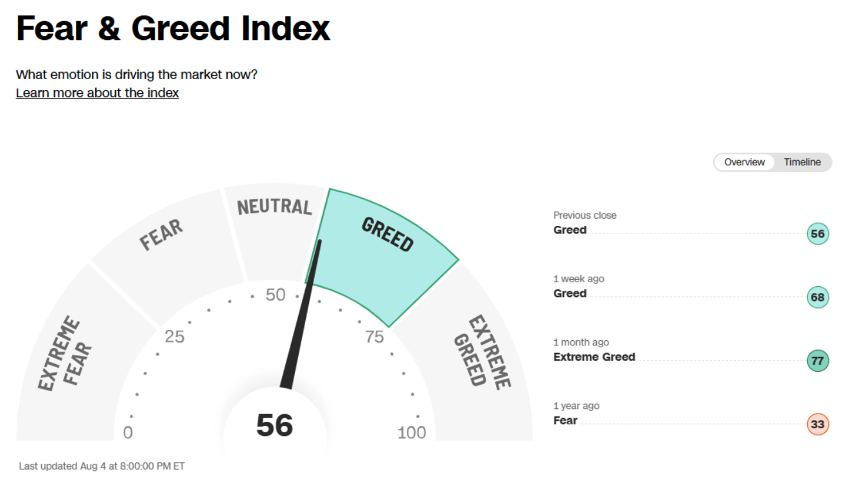
Task: Click the 1 month ago badge showing 77
Action: pyautogui.click(x=817, y=361)
